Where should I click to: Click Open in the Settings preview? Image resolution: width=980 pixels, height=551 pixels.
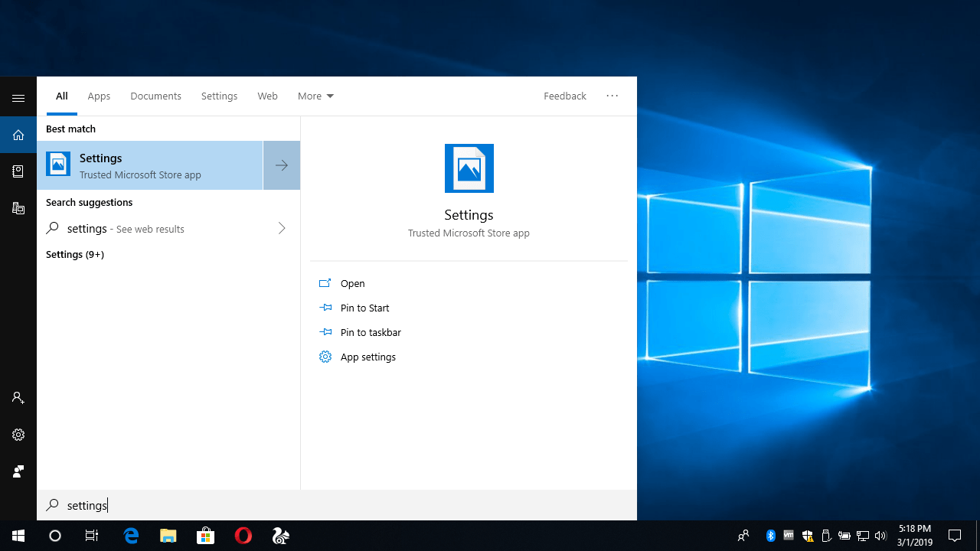click(x=352, y=283)
